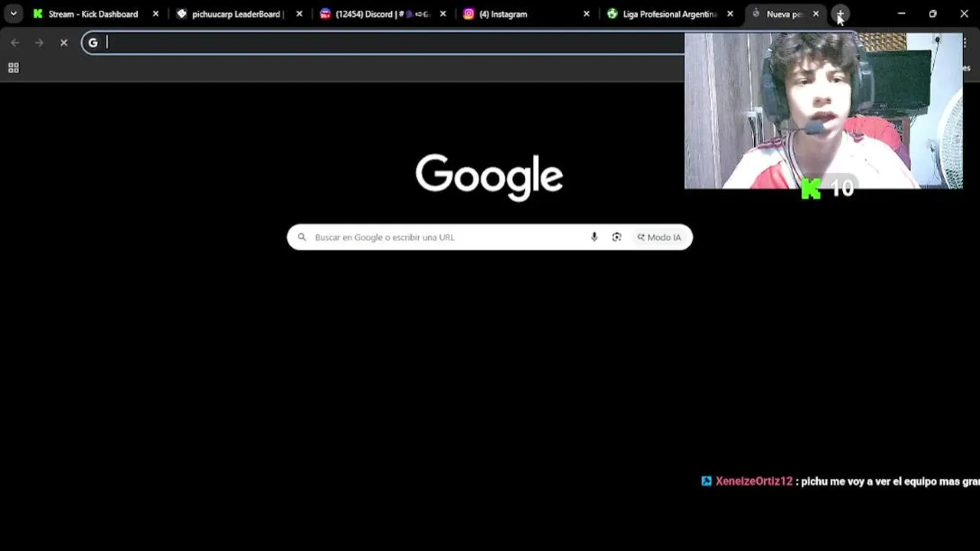Stop loading the page
This screenshot has width=980, height=551.
64,43
